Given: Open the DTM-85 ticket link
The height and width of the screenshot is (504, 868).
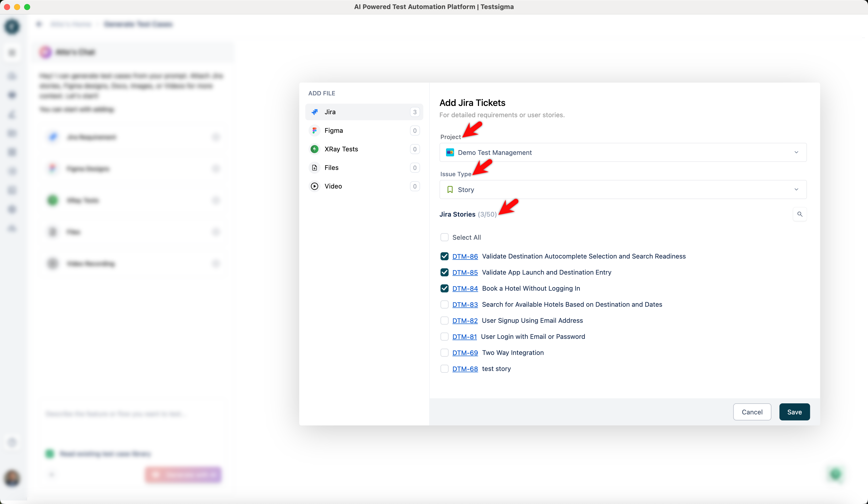Looking at the screenshot, I should (465, 272).
